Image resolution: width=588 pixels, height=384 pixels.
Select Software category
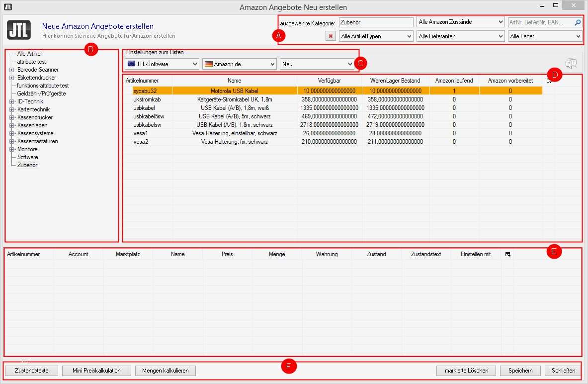(x=27, y=157)
